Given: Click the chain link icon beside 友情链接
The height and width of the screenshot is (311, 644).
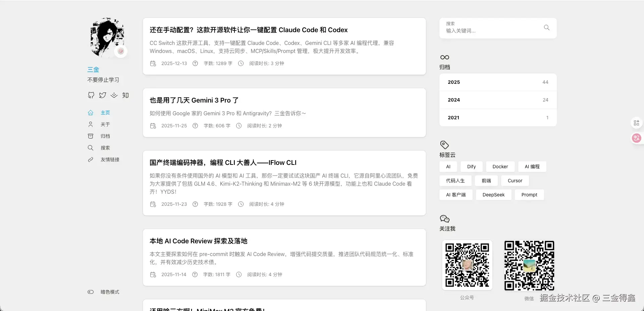Looking at the screenshot, I should (91, 160).
